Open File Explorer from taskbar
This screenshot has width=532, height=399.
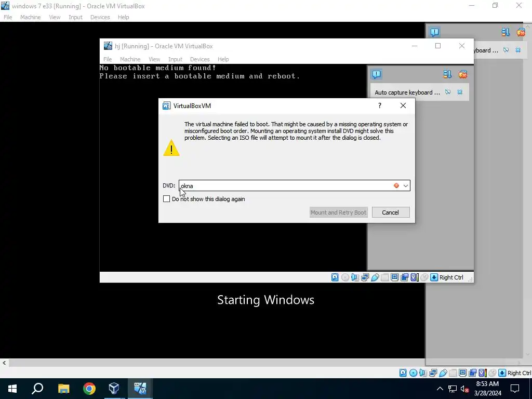(x=63, y=389)
